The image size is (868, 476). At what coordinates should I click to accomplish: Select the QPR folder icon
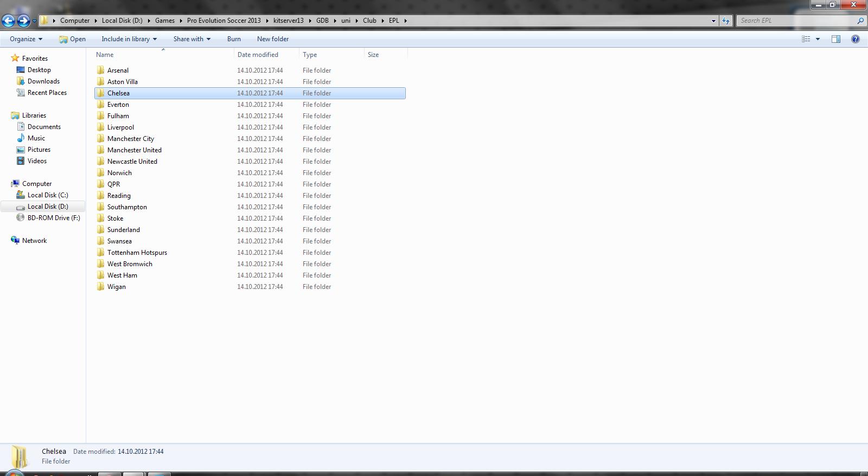point(100,184)
